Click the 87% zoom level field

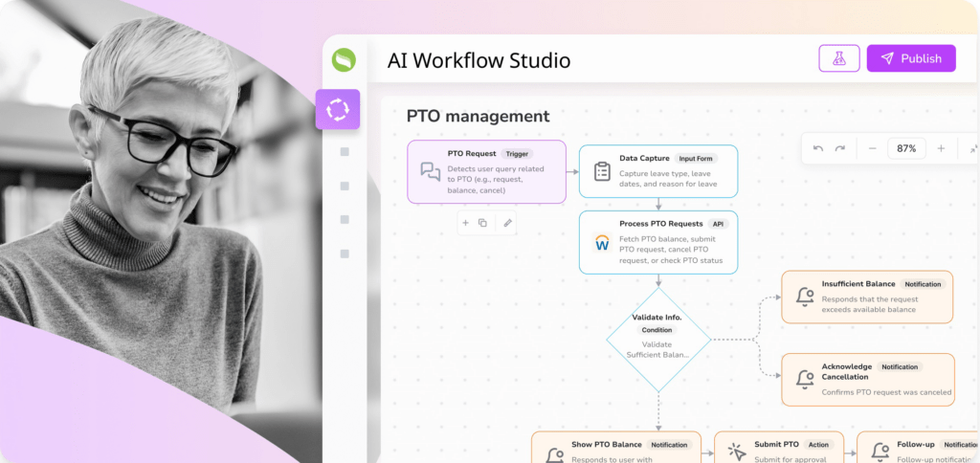point(906,148)
